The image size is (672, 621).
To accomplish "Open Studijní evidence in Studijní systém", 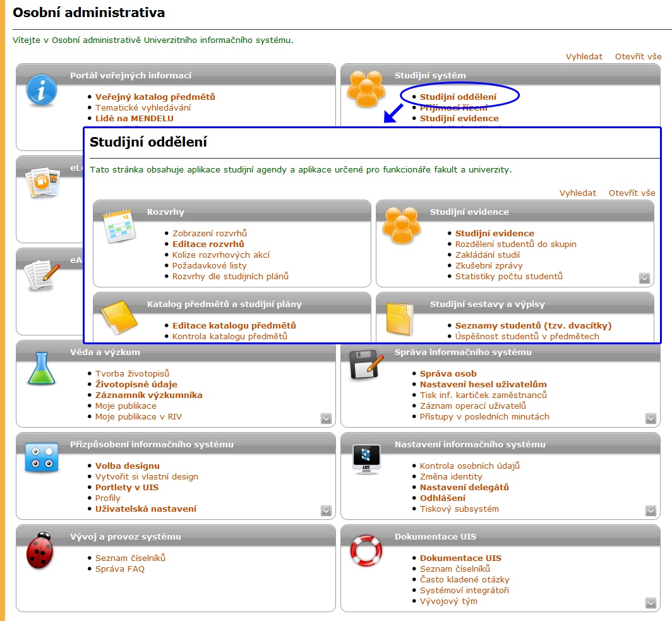I will pyautogui.click(x=459, y=118).
